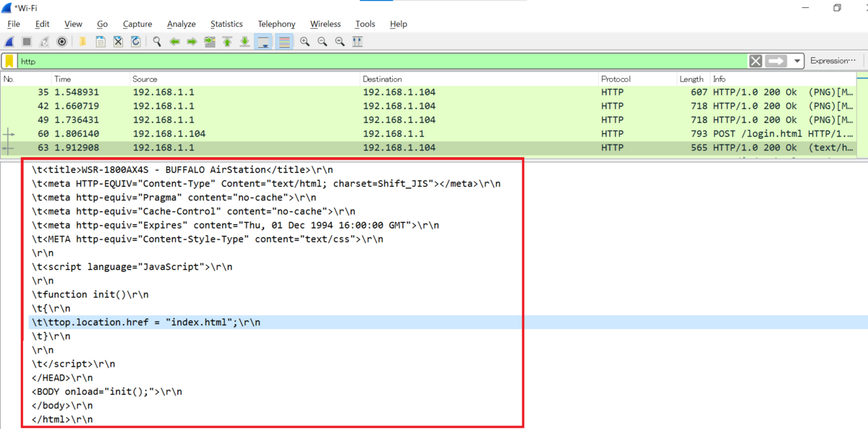Sort packets by Source column

click(x=244, y=79)
